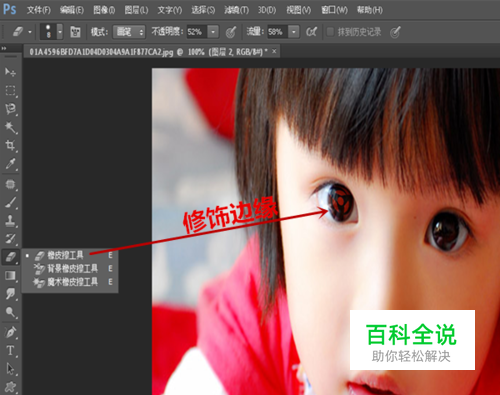500x395 pixels.
Task: Select the Eyedropper tool
Action: (10, 164)
